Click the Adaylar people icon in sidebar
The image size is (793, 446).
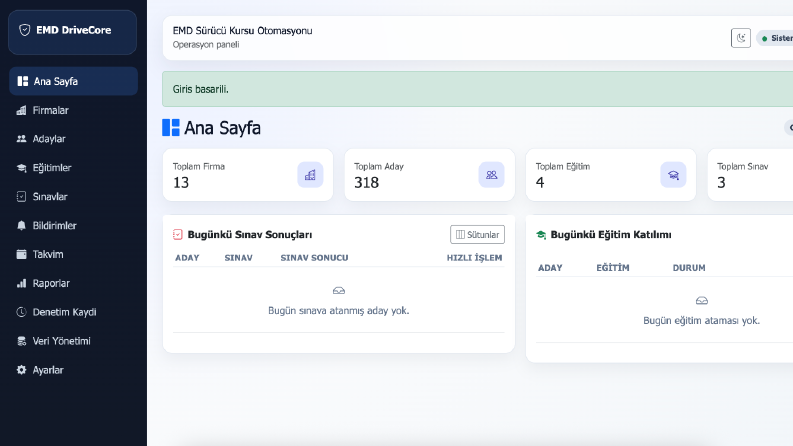tap(21, 139)
